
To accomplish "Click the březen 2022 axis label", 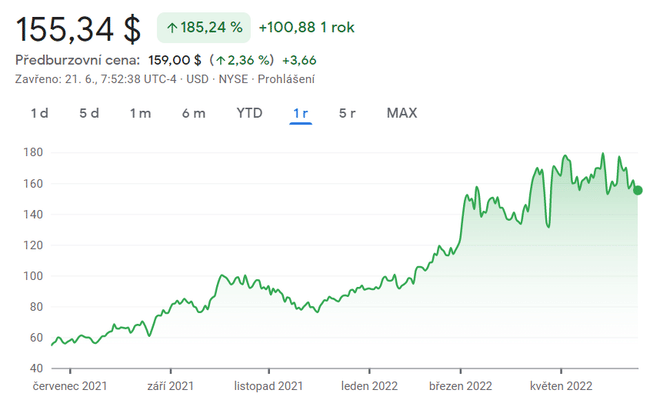I will [460, 385].
